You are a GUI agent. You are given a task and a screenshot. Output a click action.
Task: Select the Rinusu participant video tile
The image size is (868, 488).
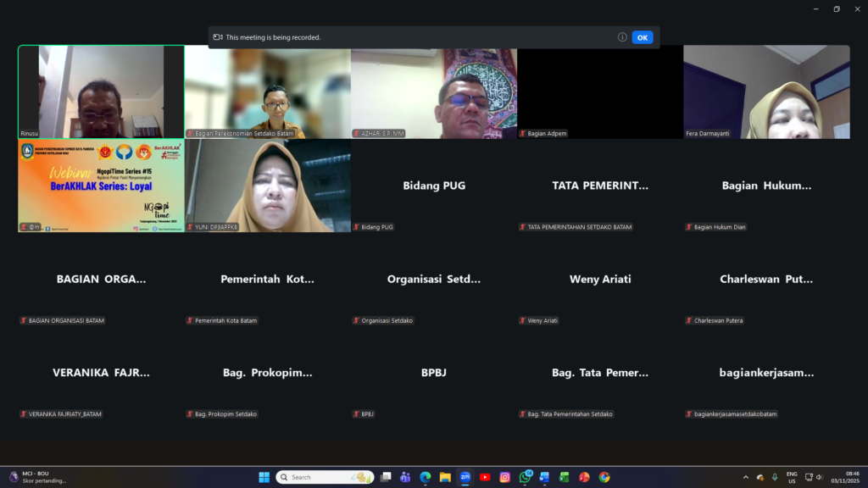101,91
